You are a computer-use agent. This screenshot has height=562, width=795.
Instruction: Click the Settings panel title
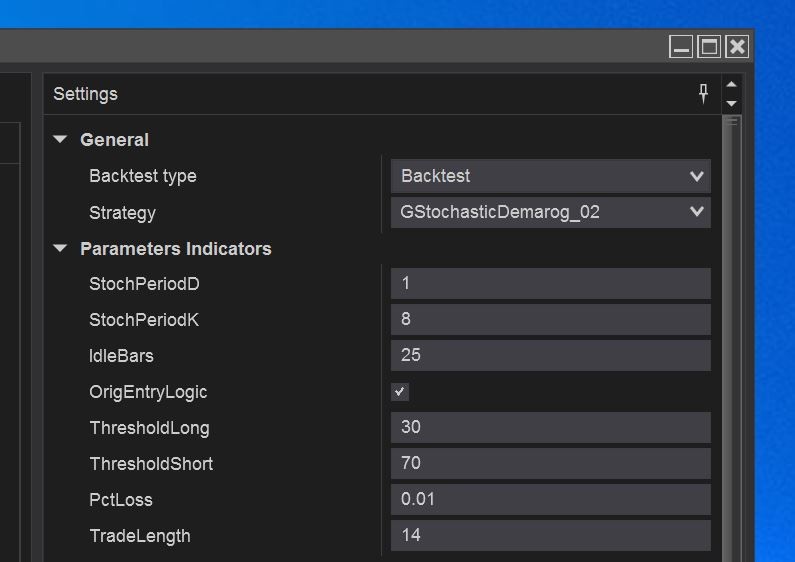click(x=86, y=94)
